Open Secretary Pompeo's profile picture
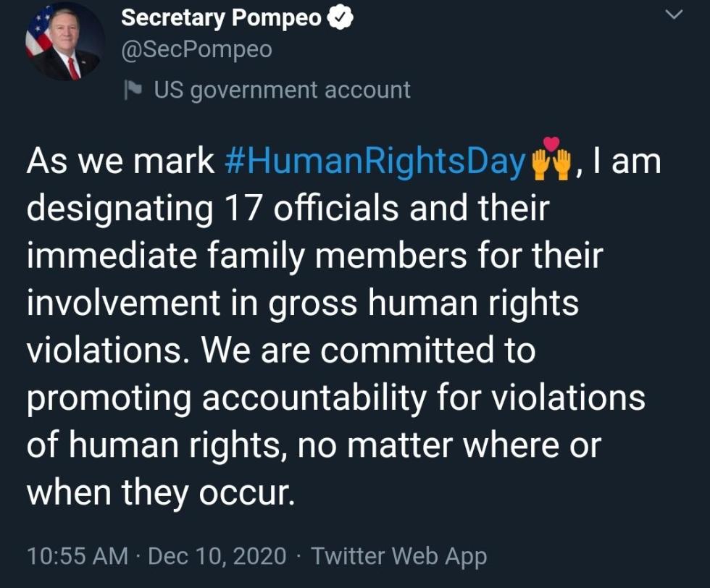Image resolution: width=710 pixels, height=588 pixels. [x=64, y=43]
